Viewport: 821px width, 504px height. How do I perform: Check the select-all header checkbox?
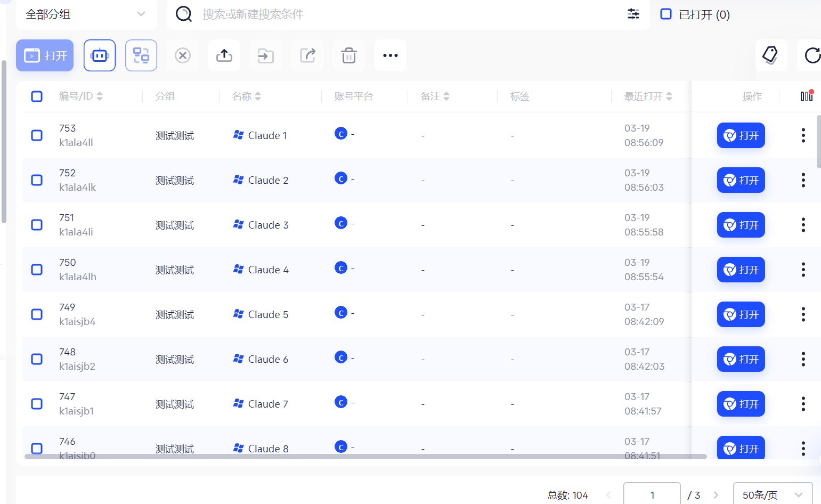coord(37,96)
